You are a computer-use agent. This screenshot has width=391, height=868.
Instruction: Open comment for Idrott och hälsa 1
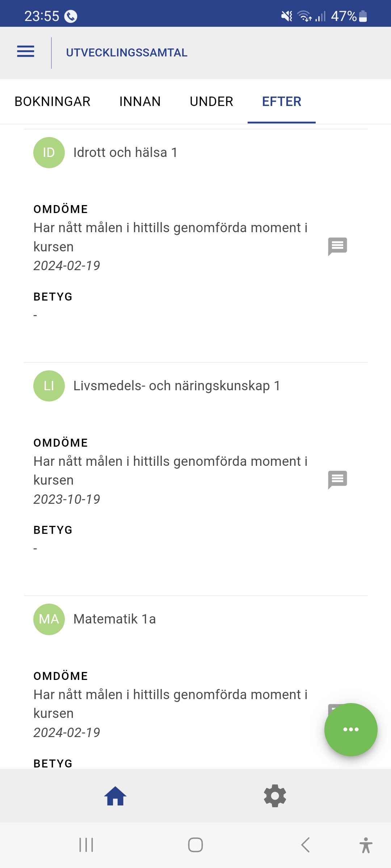[x=337, y=247]
